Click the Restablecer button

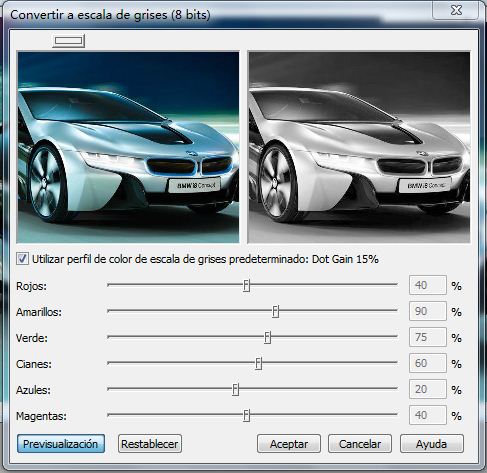pos(150,444)
